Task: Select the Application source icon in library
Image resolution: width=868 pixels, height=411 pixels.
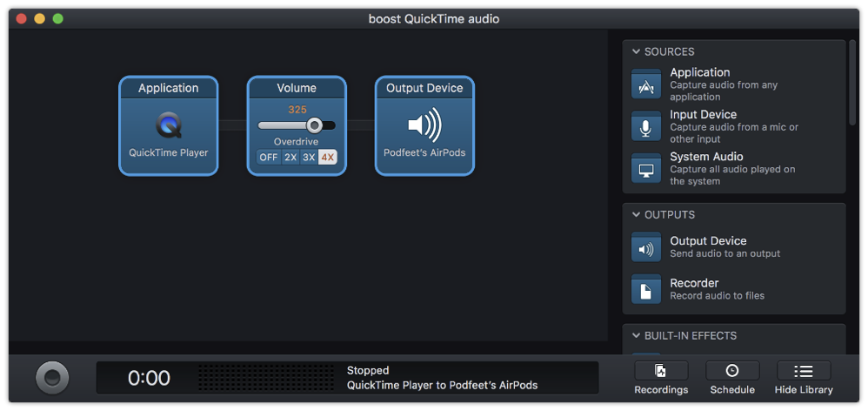Action: pos(646,84)
